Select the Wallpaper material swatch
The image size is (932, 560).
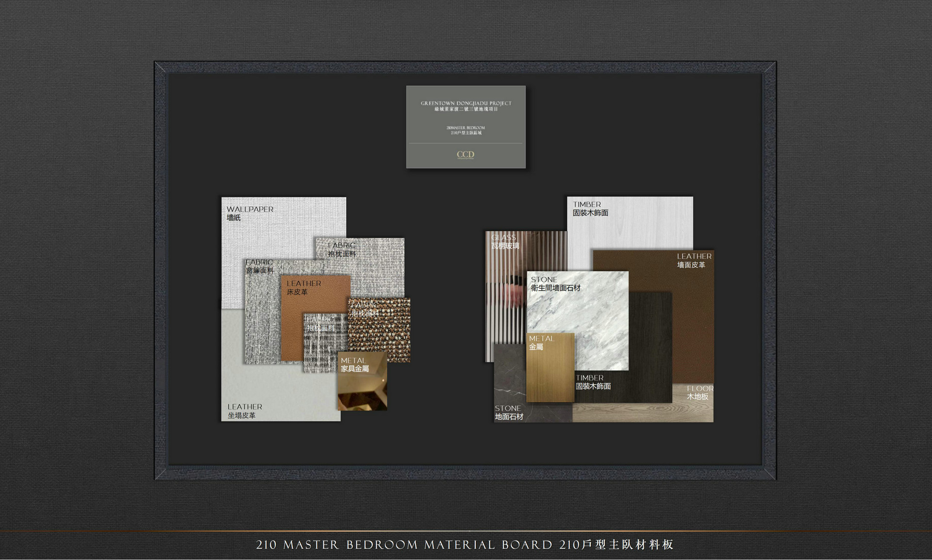pos(272,228)
